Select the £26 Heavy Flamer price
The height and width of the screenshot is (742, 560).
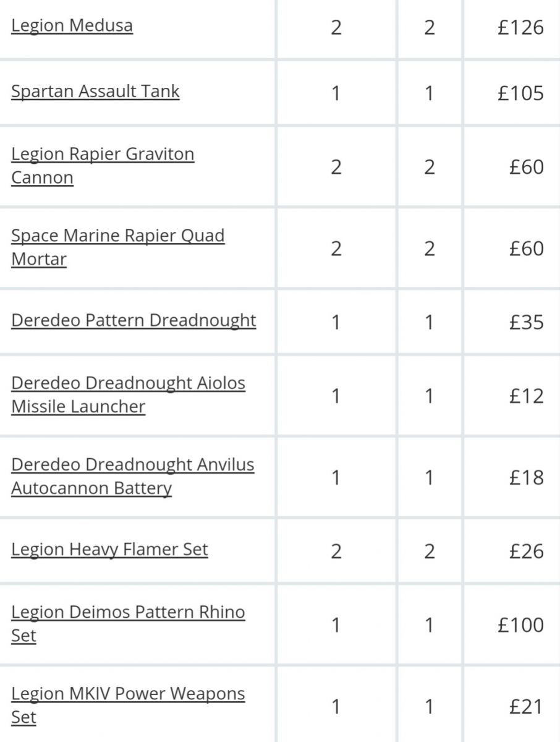pyautogui.click(x=526, y=551)
